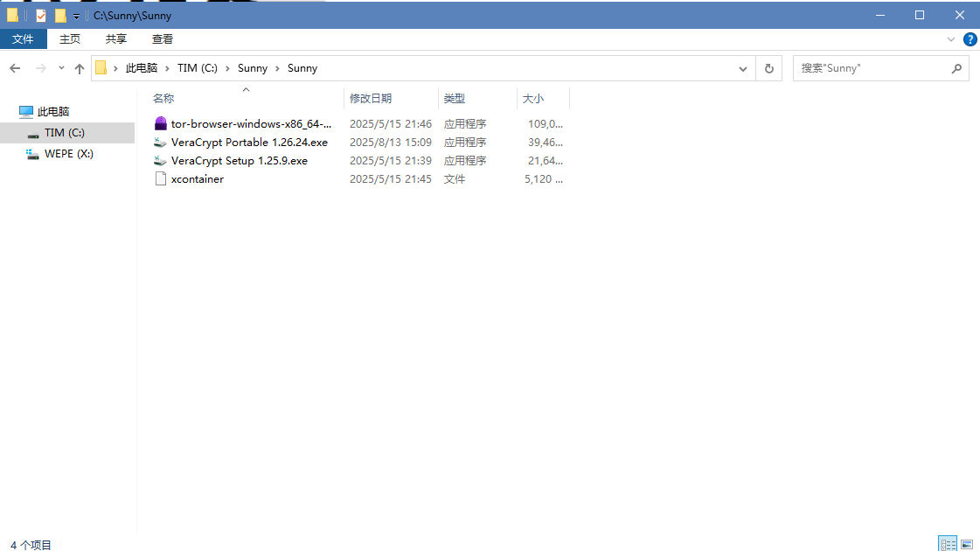
Task: Switch to the 查看 ribbon tab
Action: (163, 38)
